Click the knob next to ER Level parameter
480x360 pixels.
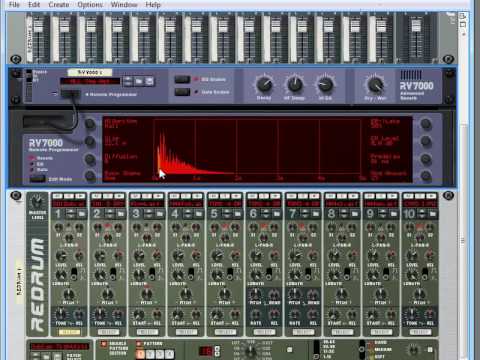point(426,141)
